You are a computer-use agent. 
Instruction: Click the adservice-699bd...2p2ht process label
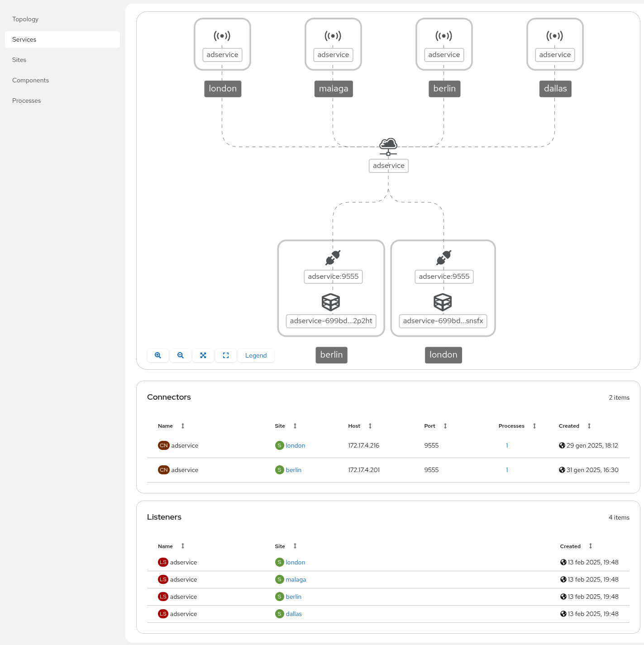[x=331, y=321]
